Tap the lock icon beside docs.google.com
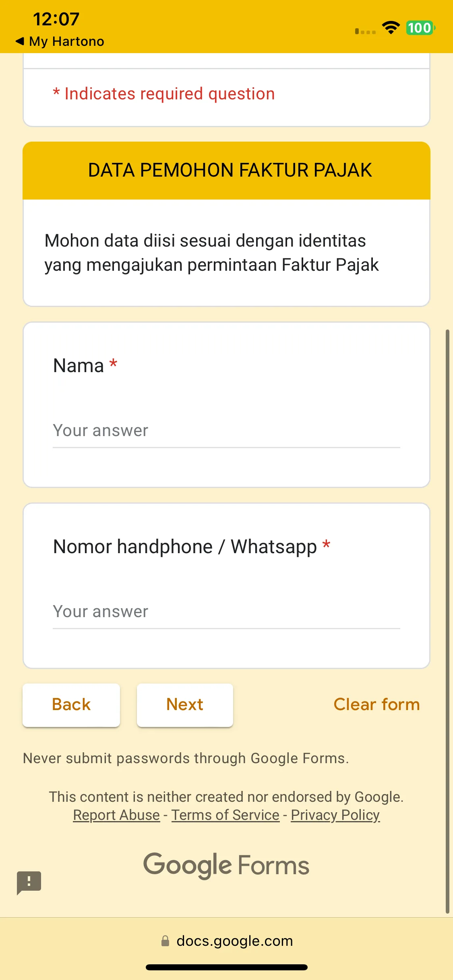 tap(165, 941)
